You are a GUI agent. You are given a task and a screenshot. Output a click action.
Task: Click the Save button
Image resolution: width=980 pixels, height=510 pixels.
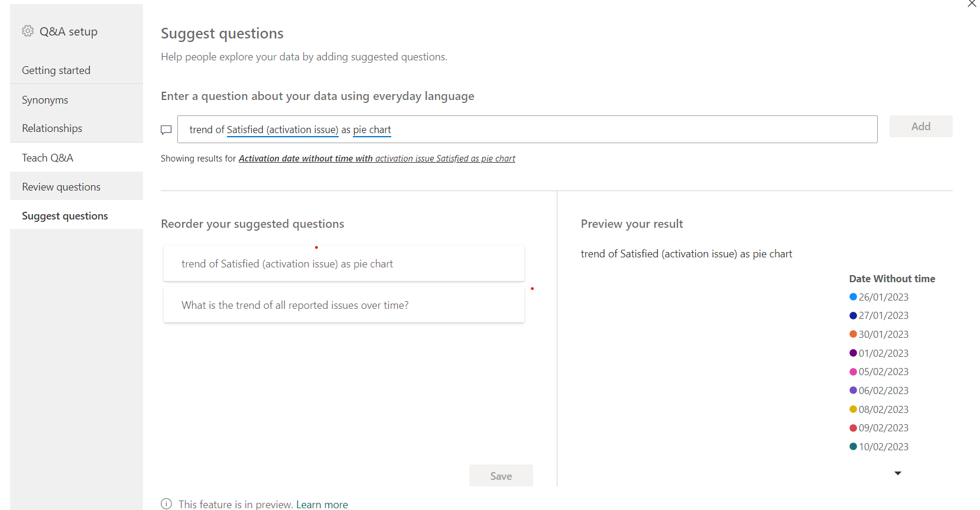501,476
